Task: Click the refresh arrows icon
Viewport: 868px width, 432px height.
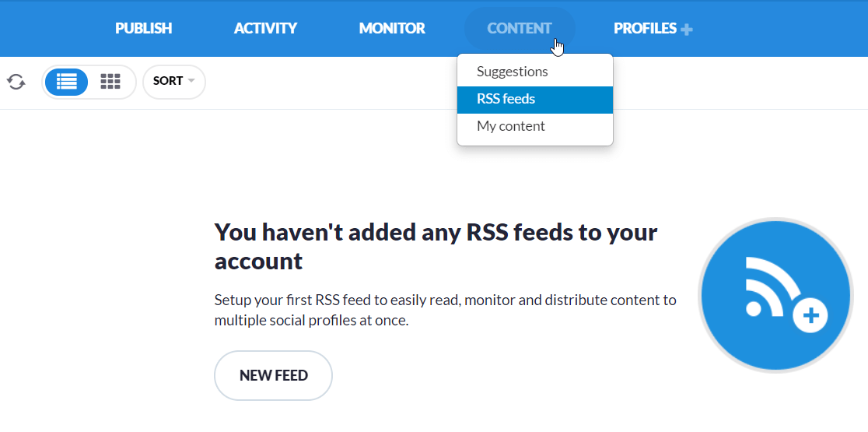Action: pyautogui.click(x=16, y=82)
